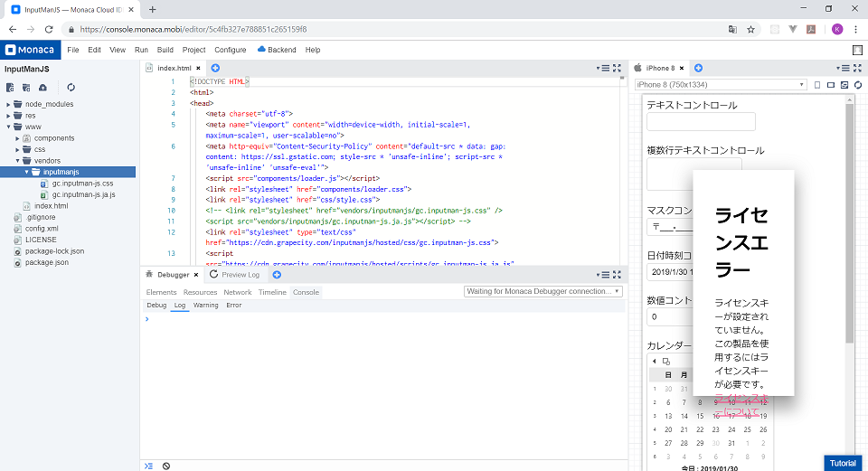Maximize the iPhone 8 preview panel
The height and width of the screenshot is (471, 868).
pos(857,68)
